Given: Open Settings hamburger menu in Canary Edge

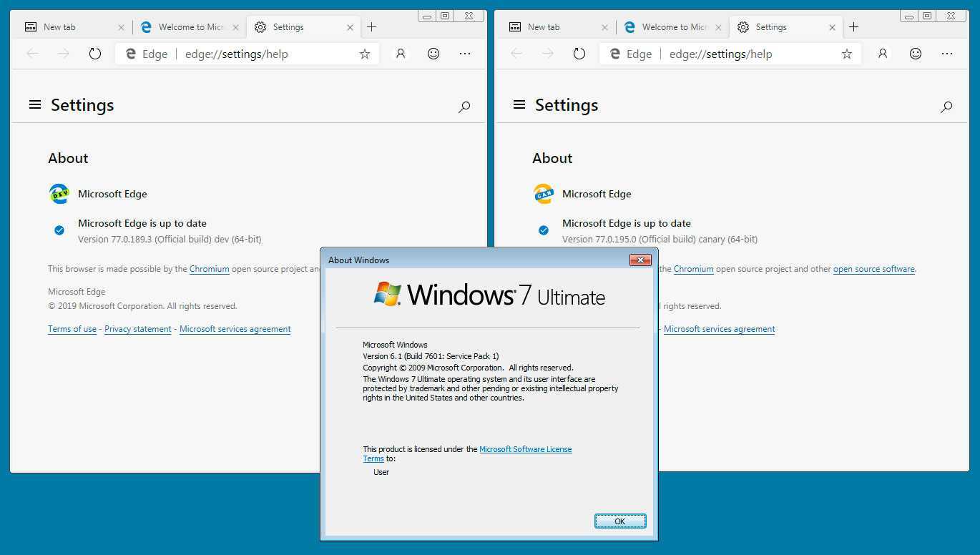Looking at the screenshot, I should click(x=519, y=105).
